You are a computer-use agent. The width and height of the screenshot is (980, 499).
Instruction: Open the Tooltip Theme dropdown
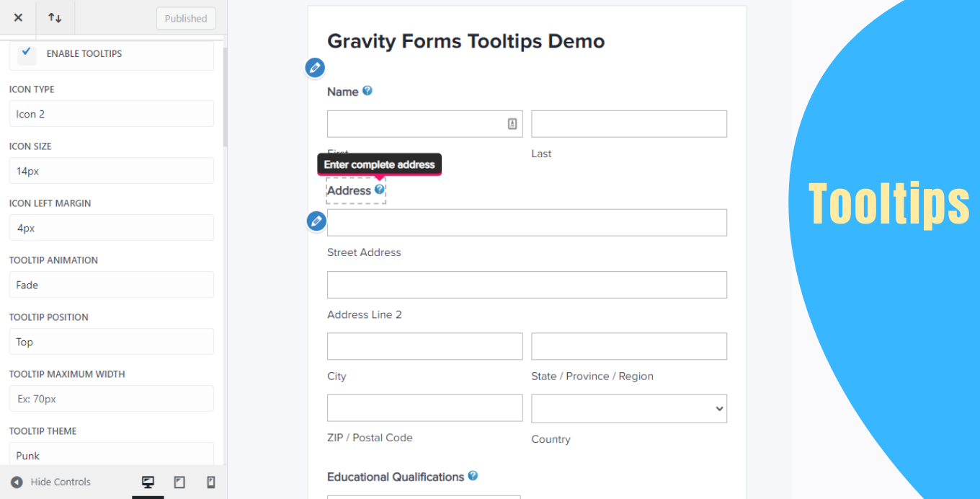click(x=112, y=455)
